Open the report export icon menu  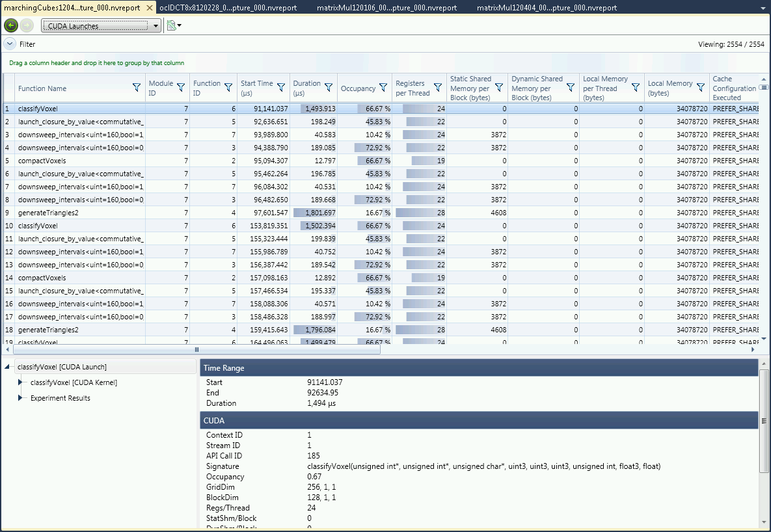173,25
